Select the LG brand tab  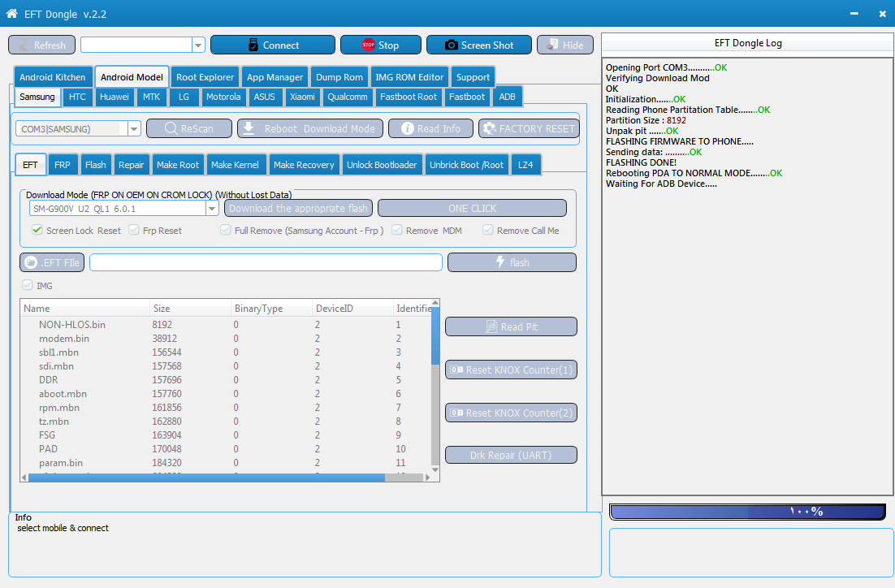tap(184, 97)
